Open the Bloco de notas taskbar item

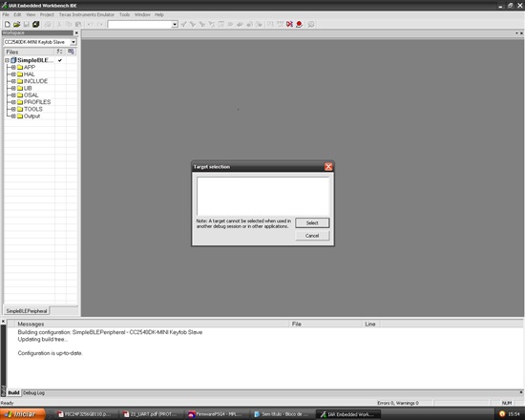point(282,414)
